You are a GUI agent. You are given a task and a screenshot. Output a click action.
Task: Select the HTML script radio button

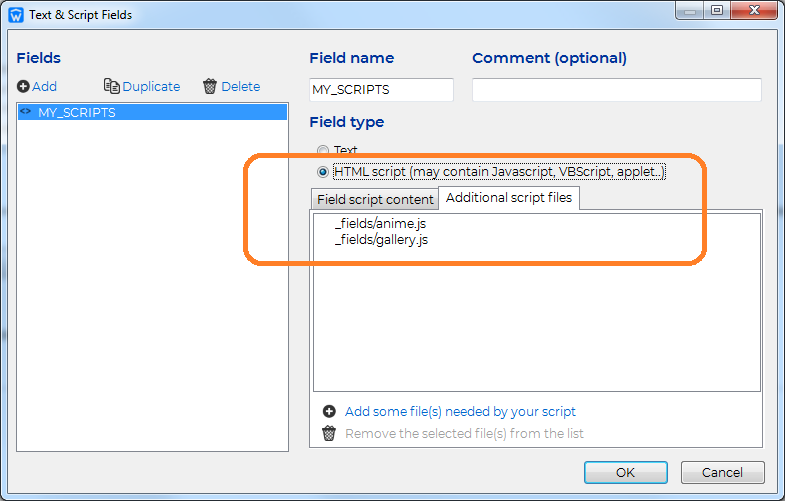323,172
